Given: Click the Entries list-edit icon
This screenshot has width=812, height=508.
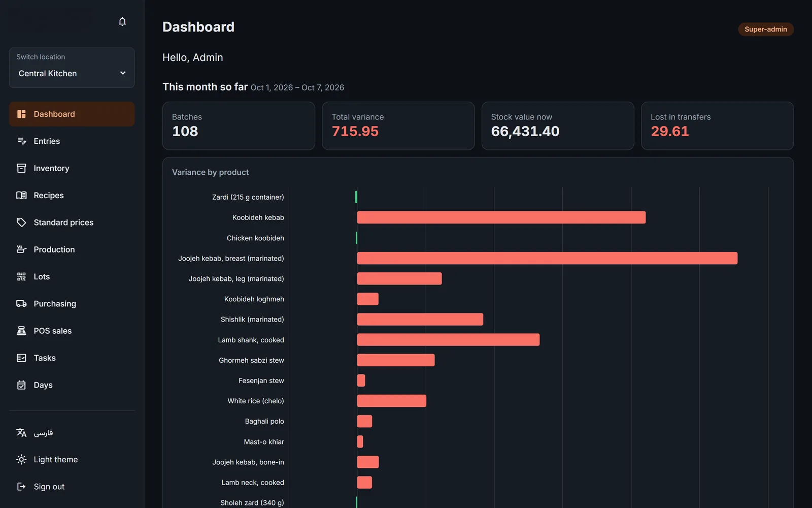Looking at the screenshot, I should (21, 141).
